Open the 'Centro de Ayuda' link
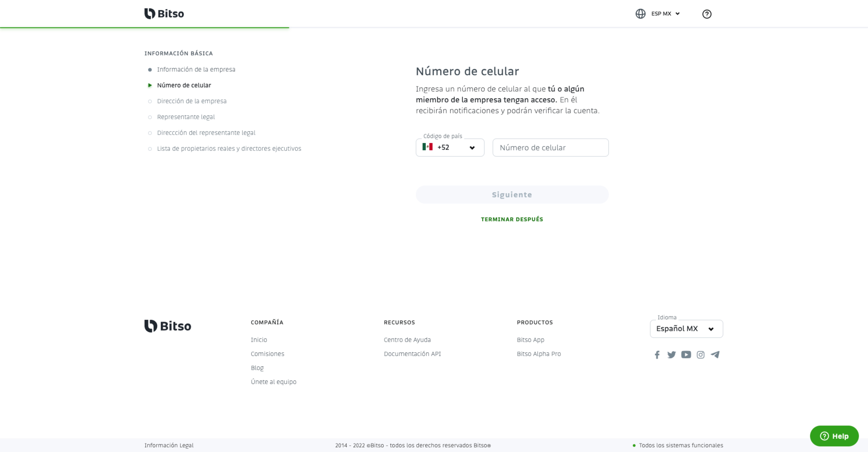868x452 pixels. point(407,340)
